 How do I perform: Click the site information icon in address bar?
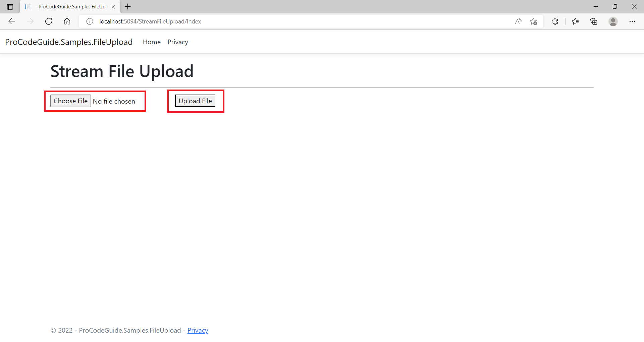point(89,21)
